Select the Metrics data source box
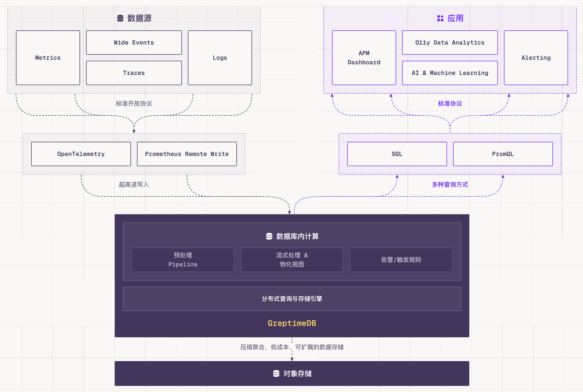Viewport: 583px width, 392px height. click(x=48, y=58)
